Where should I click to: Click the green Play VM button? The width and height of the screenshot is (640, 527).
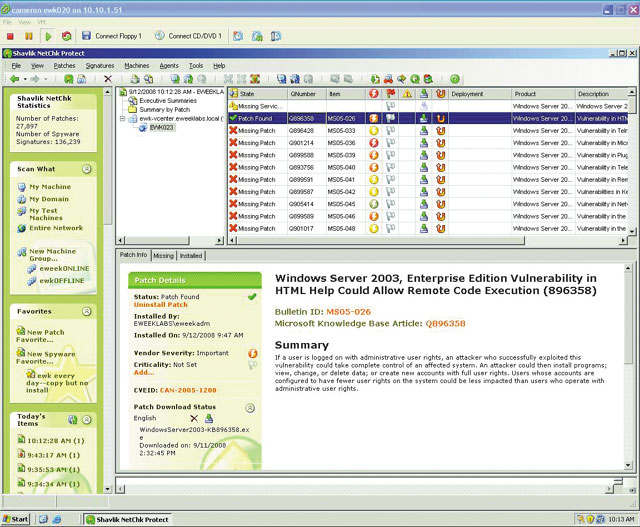(48, 36)
